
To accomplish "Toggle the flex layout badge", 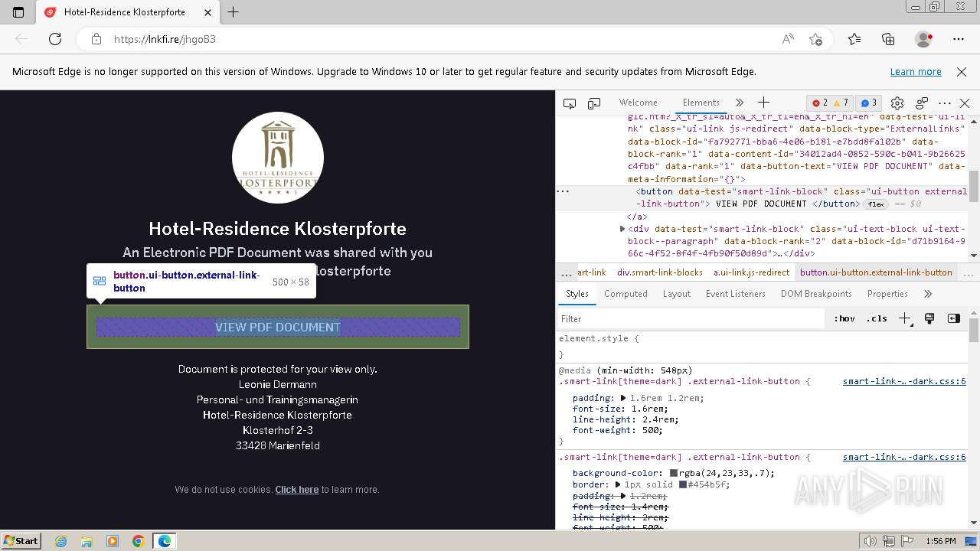I will click(x=876, y=204).
